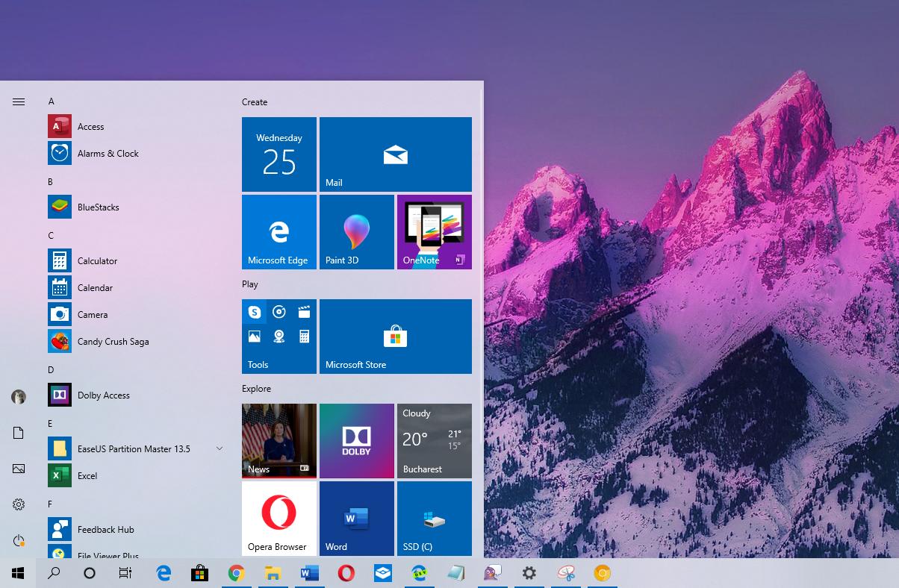Open the red scissors snipping taskbar icon
The height and width of the screenshot is (588, 899).
(565, 573)
